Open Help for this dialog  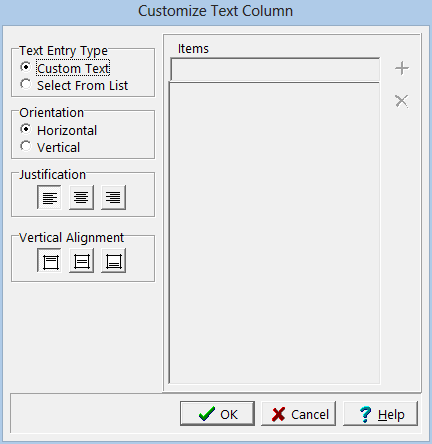(380, 414)
